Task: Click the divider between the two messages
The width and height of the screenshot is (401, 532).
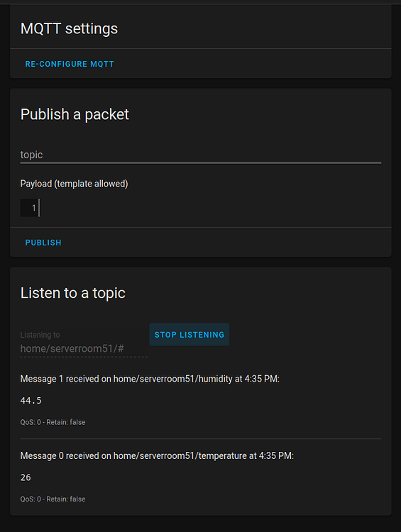Action: click(201, 438)
